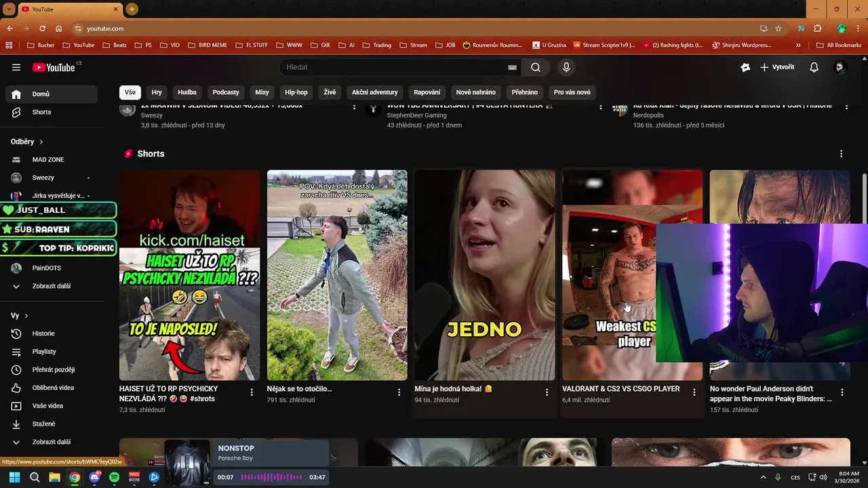This screenshot has width=868, height=488.
Task: Click the Vytvořit create button
Action: click(x=777, y=67)
